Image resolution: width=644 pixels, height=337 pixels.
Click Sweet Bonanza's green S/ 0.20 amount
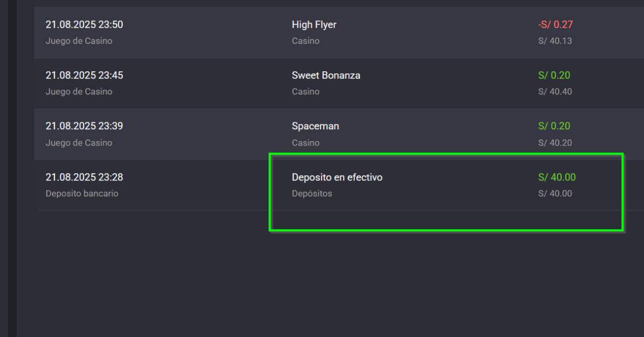[554, 76]
